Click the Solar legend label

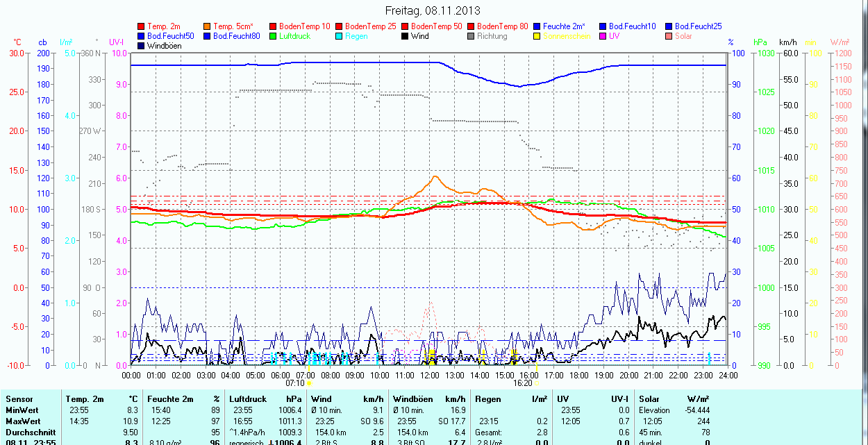pos(683,36)
